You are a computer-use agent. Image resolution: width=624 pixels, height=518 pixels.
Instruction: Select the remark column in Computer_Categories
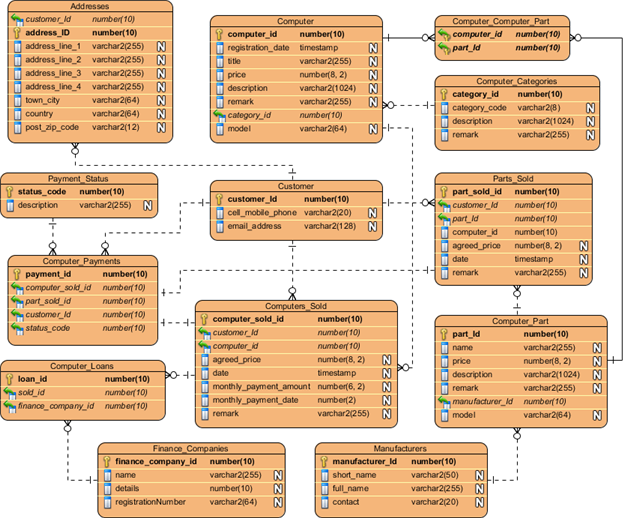point(465,135)
